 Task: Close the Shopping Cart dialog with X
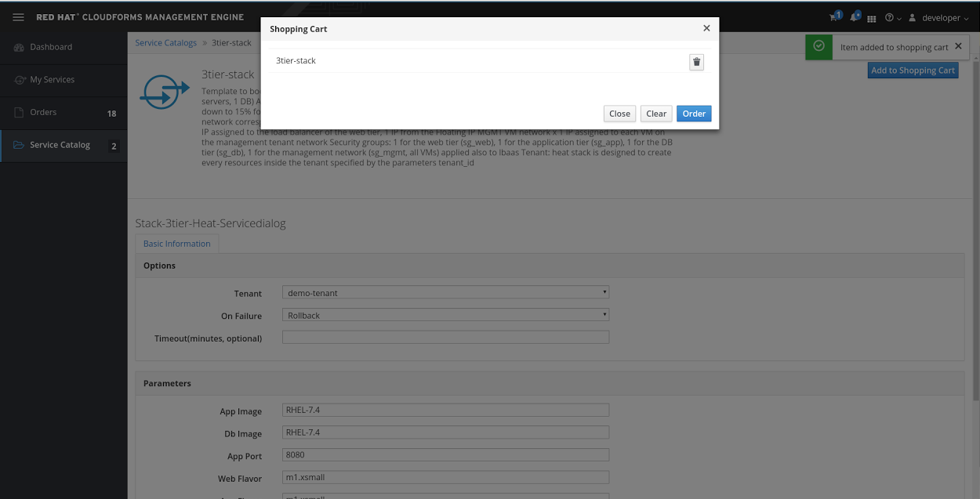tap(706, 28)
